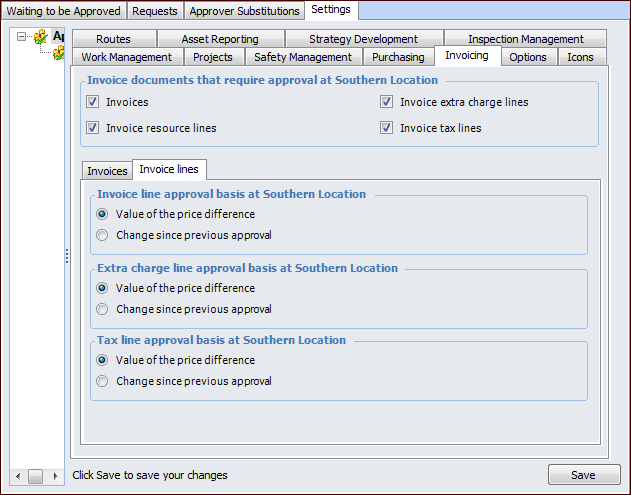Go to the Purchasing settings tab

pyautogui.click(x=398, y=57)
